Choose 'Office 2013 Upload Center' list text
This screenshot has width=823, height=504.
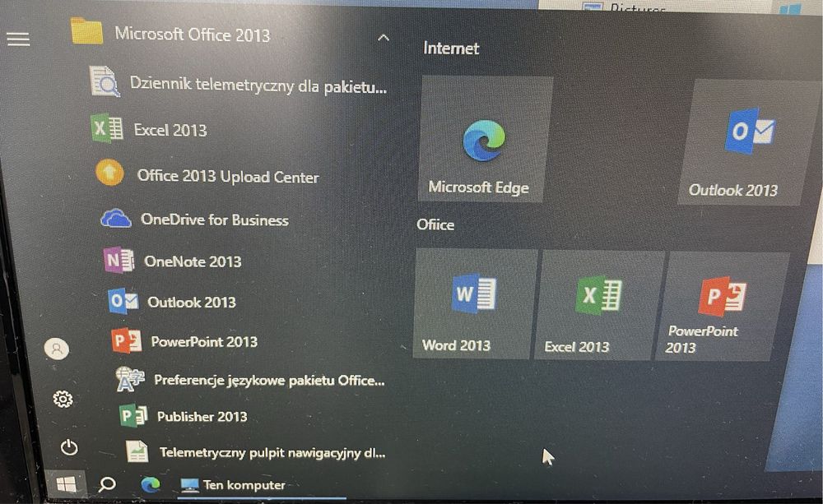[x=228, y=176]
